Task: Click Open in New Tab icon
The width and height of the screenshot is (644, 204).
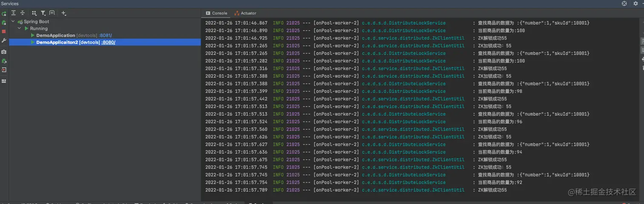Action: coord(52,13)
